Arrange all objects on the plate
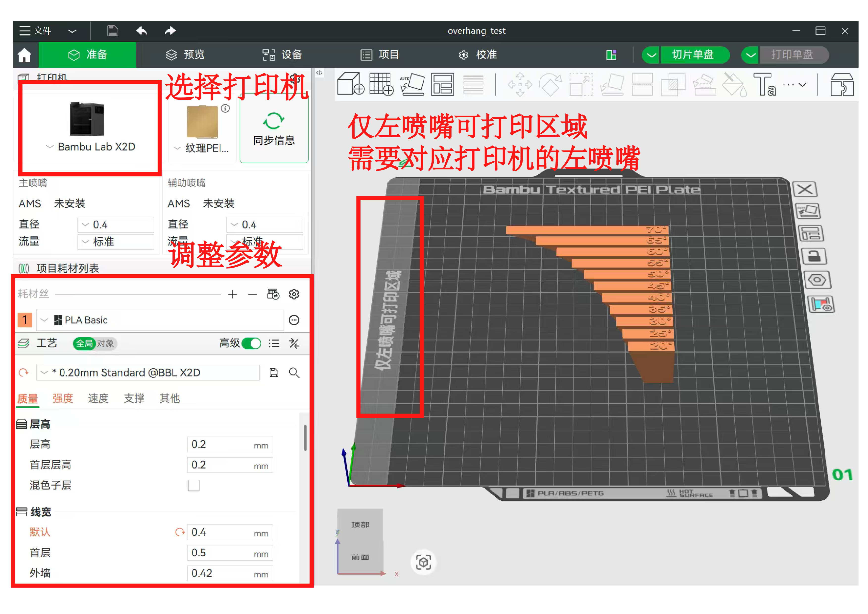868x614 pixels. pyautogui.click(x=442, y=84)
